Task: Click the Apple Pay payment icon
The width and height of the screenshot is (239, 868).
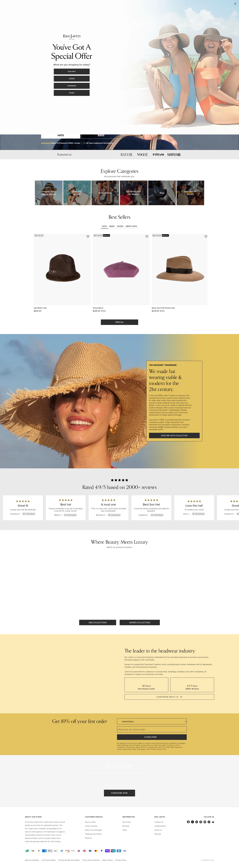Action: (50, 851)
